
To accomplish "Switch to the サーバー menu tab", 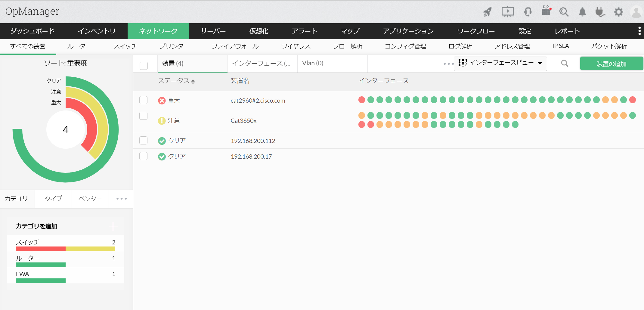I will pos(213,31).
